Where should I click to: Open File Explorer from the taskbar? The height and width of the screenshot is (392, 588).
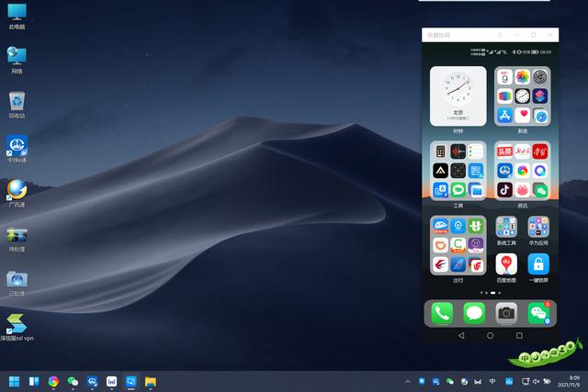[150, 381]
